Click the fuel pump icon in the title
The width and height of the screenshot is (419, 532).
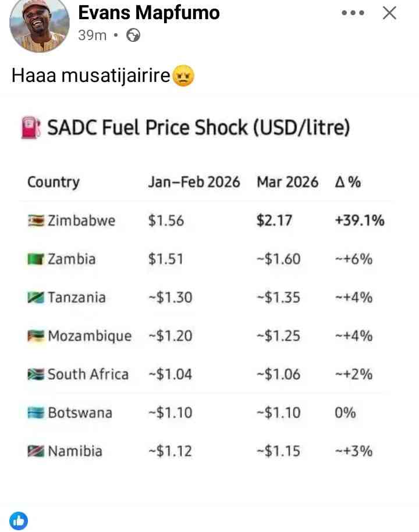pos(31,127)
